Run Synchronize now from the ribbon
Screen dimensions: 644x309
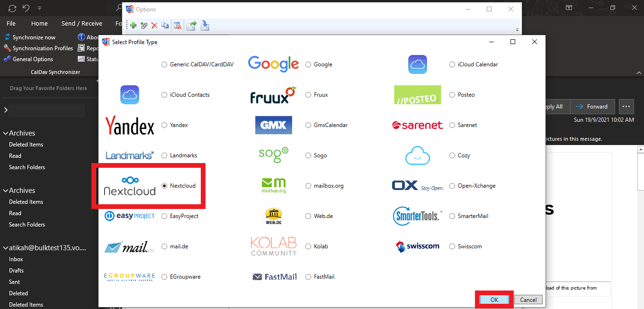(29, 37)
